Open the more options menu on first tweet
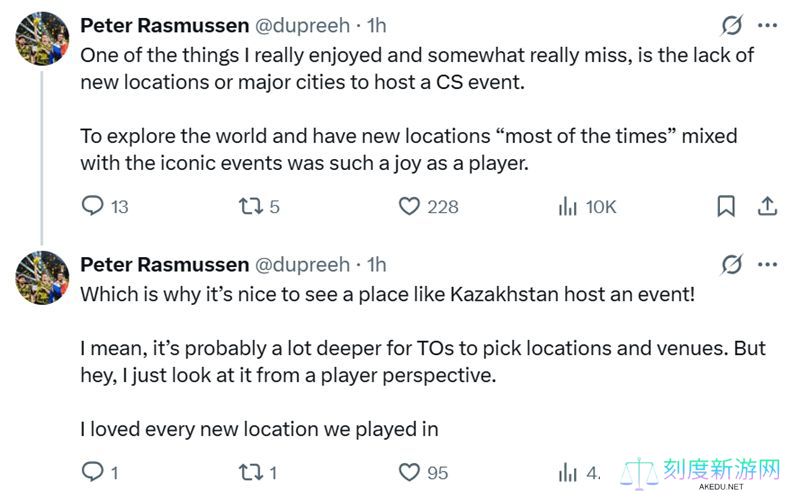The height and width of the screenshot is (499, 800). point(767,25)
